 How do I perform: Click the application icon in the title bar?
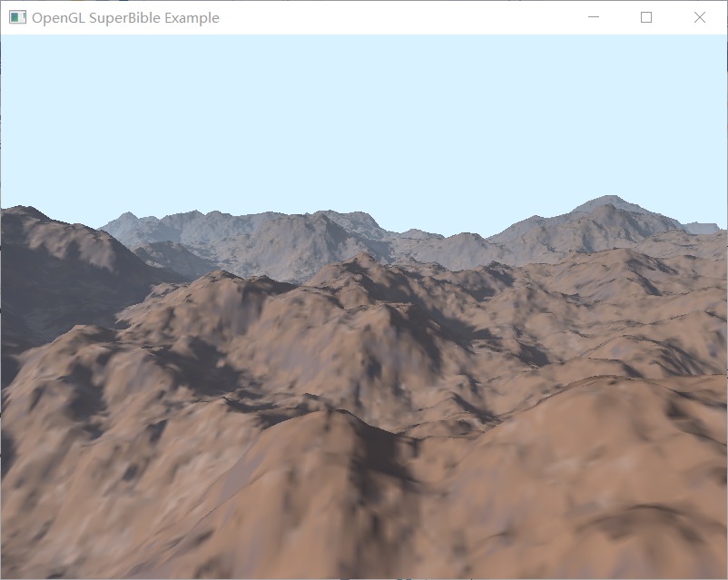pos(17,17)
